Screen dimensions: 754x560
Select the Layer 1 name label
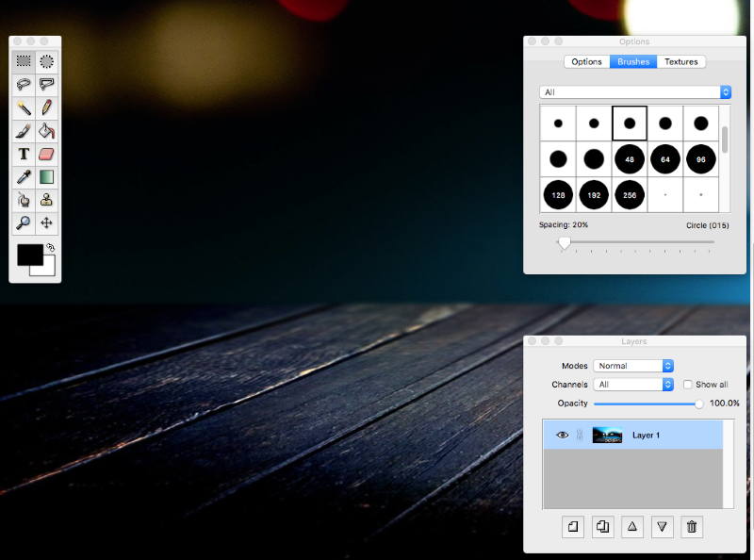tap(646, 435)
